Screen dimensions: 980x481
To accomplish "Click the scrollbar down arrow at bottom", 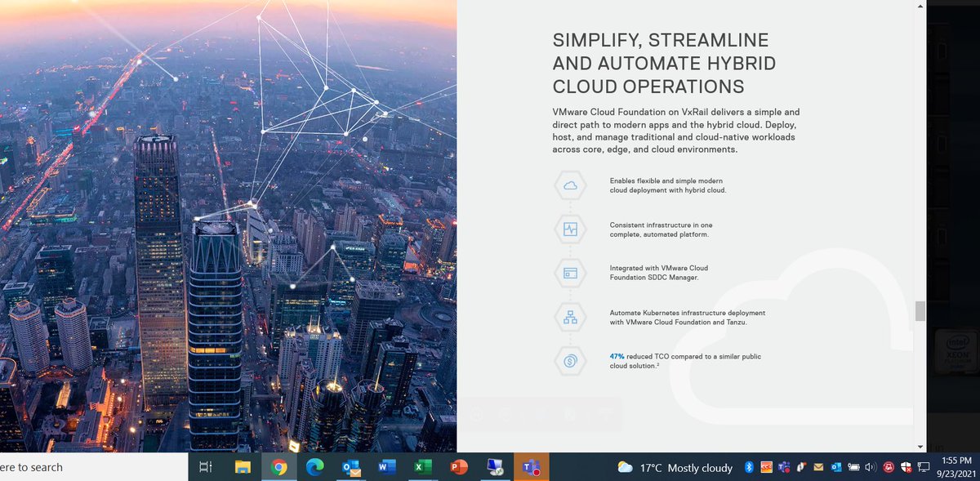I will pos(920,447).
